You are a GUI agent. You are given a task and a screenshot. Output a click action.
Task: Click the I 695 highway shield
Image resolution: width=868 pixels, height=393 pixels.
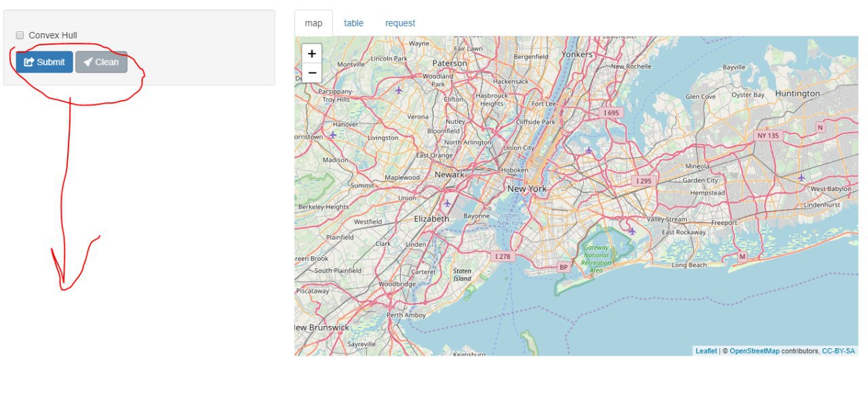(x=612, y=112)
